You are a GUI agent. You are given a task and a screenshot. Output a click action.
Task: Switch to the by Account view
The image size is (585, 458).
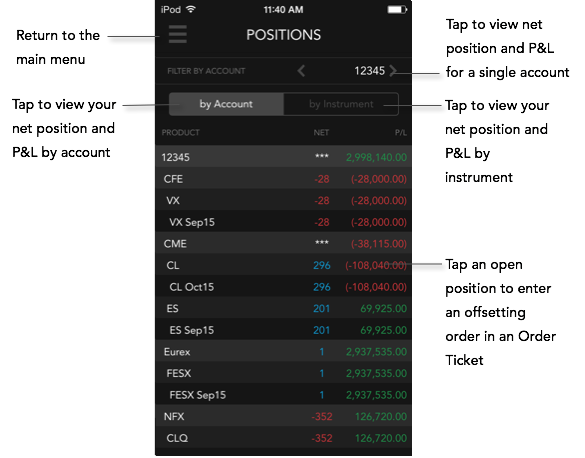pyautogui.click(x=226, y=104)
